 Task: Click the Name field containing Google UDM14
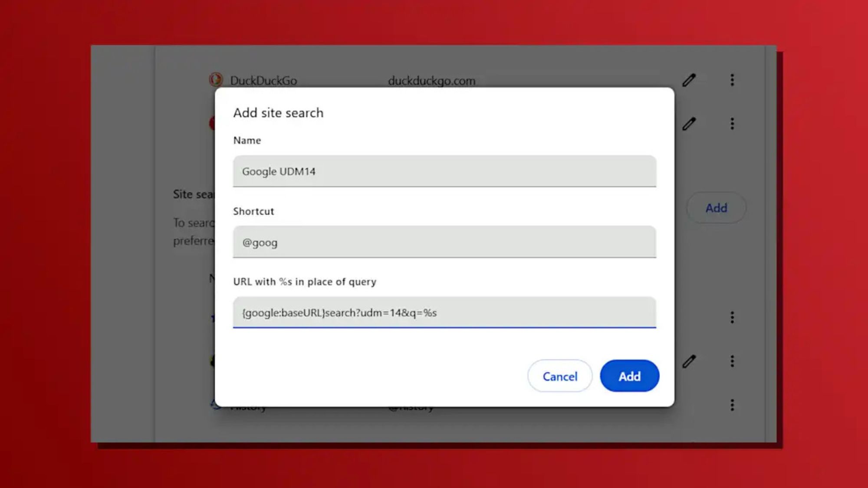click(x=444, y=171)
